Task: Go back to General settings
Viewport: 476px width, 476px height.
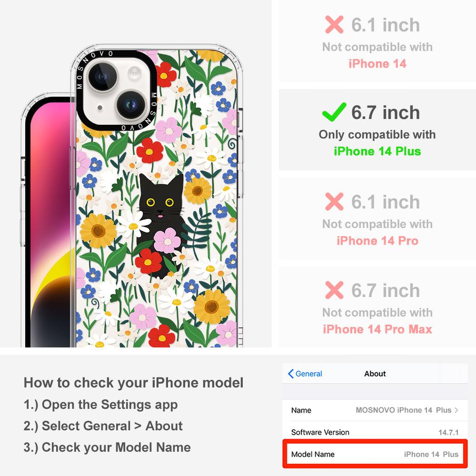Action: 305,374
